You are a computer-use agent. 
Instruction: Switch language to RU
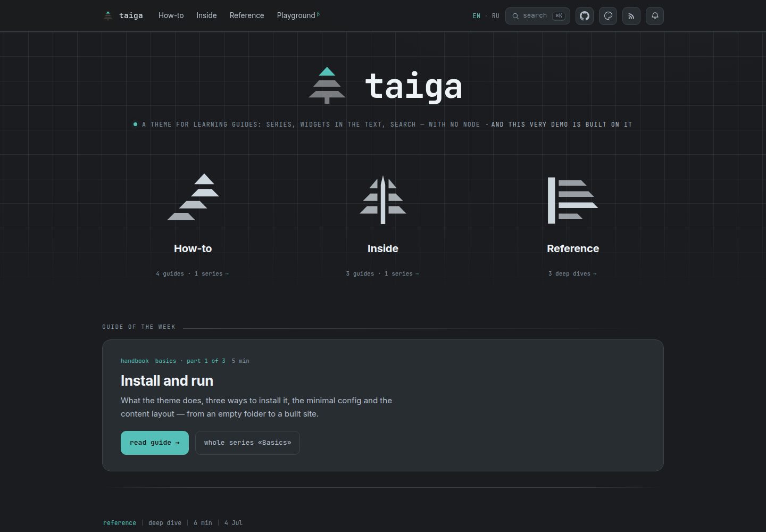pos(496,16)
